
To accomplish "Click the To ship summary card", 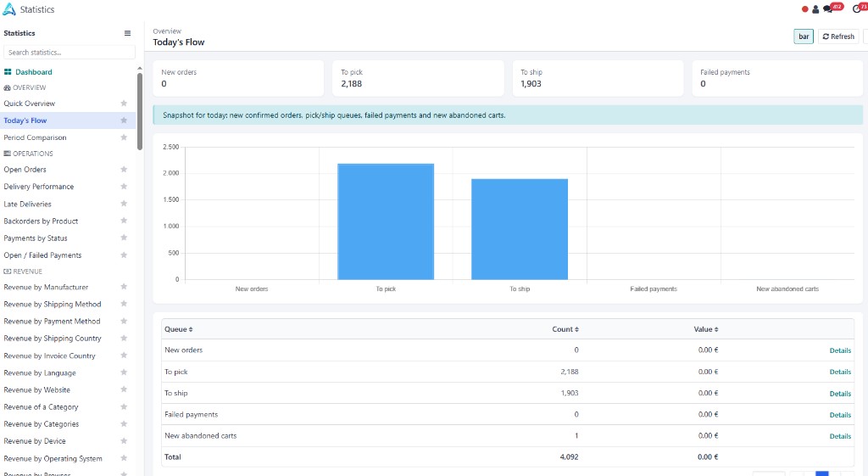I will pyautogui.click(x=598, y=78).
